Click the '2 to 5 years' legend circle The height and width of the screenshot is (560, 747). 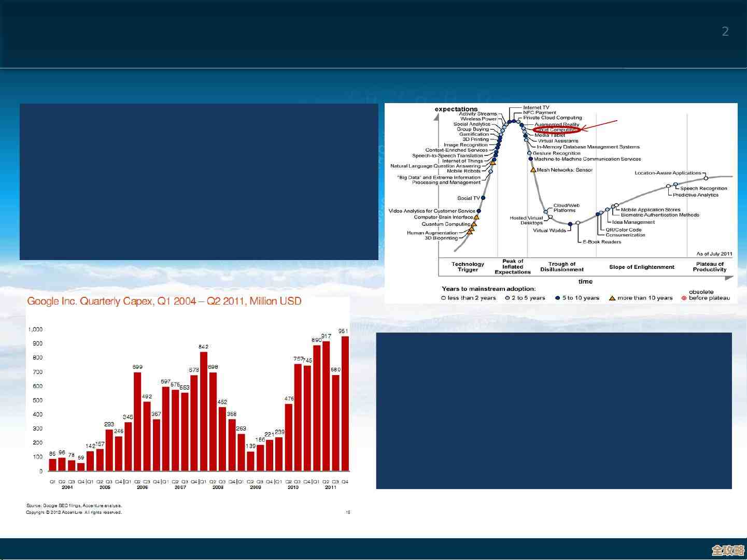tap(508, 298)
